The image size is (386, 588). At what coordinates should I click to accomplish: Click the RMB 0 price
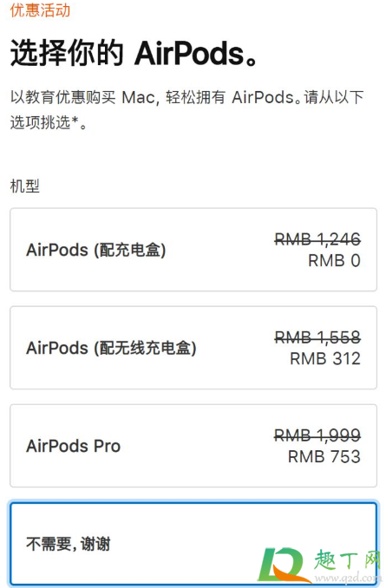(x=334, y=261)
